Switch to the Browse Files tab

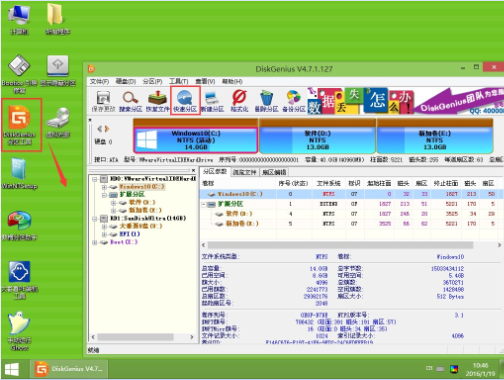[x=244, y=172]
